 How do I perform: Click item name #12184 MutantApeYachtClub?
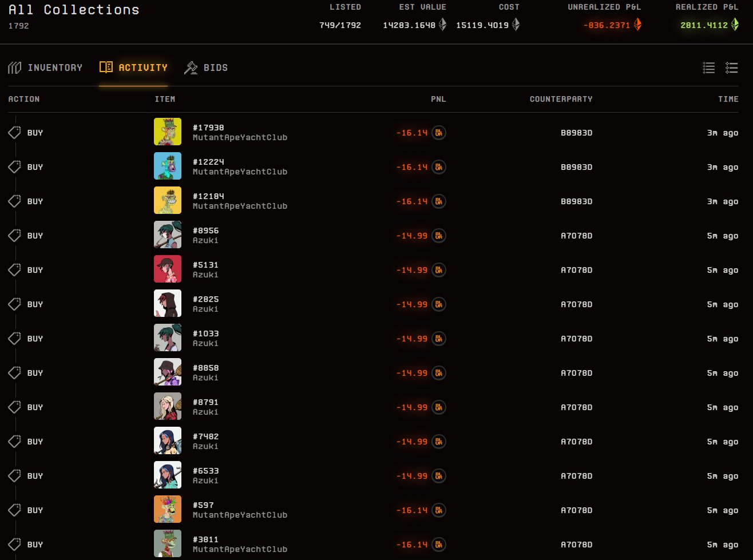point(240,201)
